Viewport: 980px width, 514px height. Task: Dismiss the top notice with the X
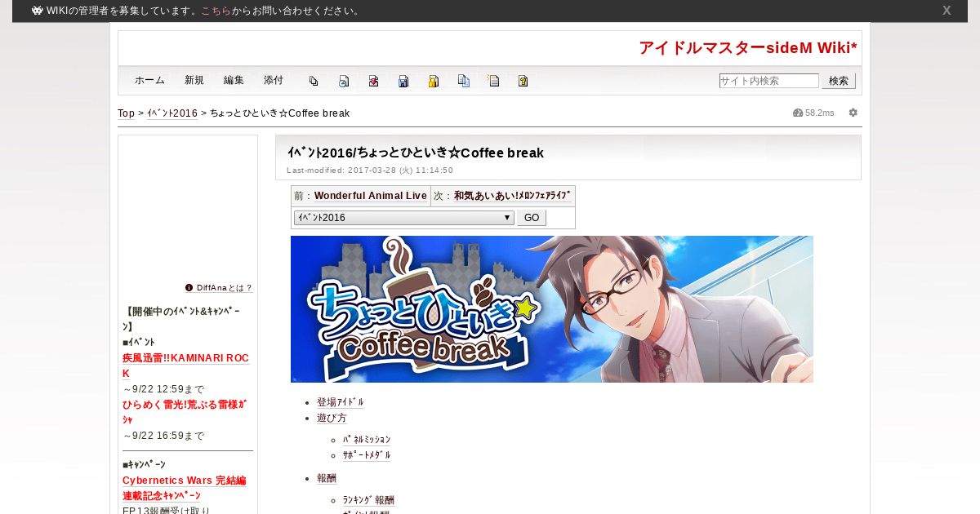coord(947,11)
